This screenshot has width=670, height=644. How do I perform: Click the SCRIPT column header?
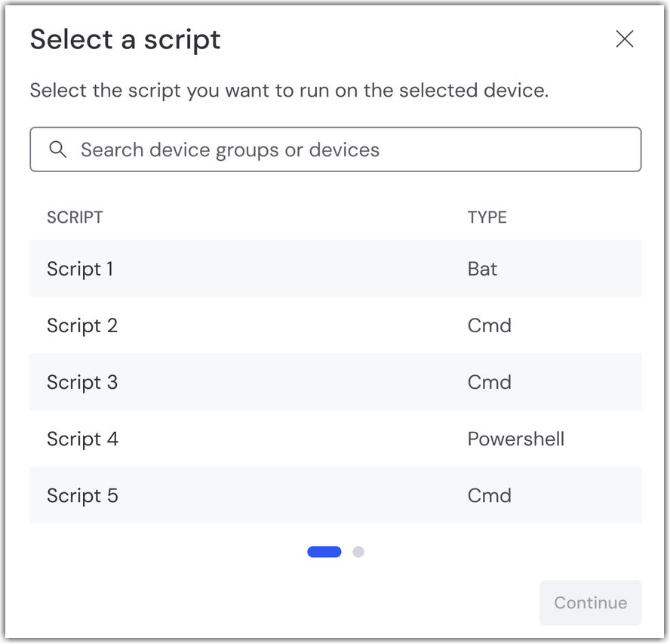tap(74, 217)
